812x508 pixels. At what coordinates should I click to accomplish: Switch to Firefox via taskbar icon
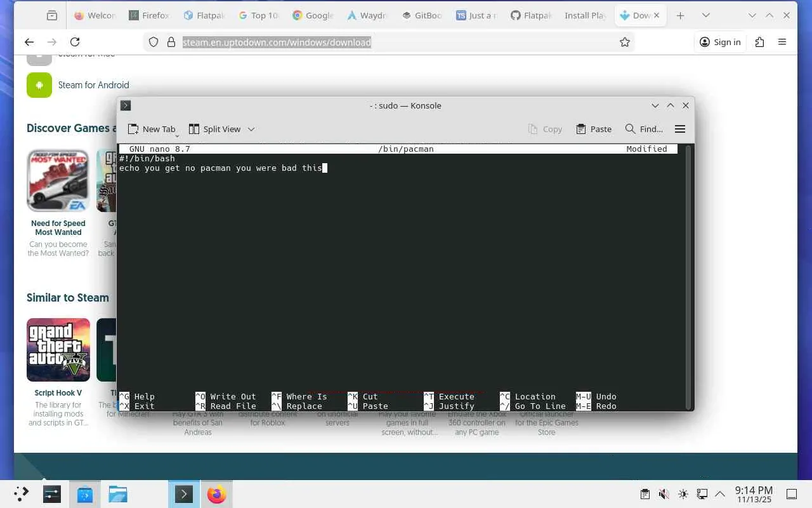point(216,494)
